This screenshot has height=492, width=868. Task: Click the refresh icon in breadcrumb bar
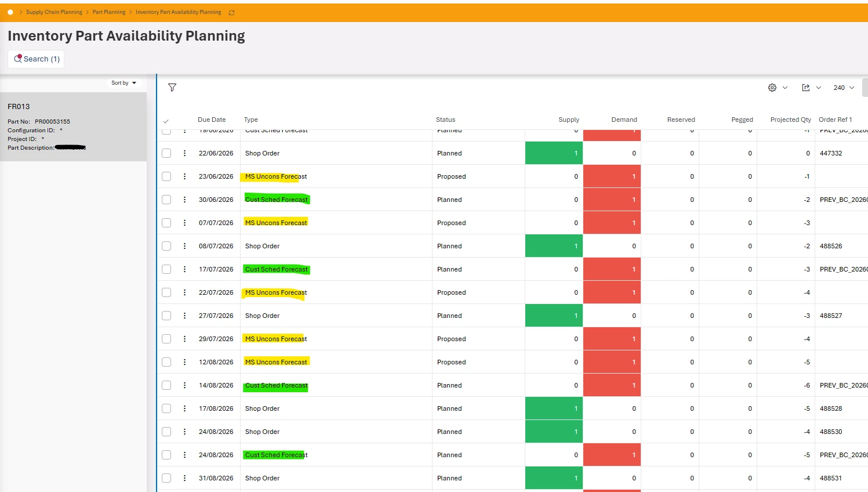(231, 12)
